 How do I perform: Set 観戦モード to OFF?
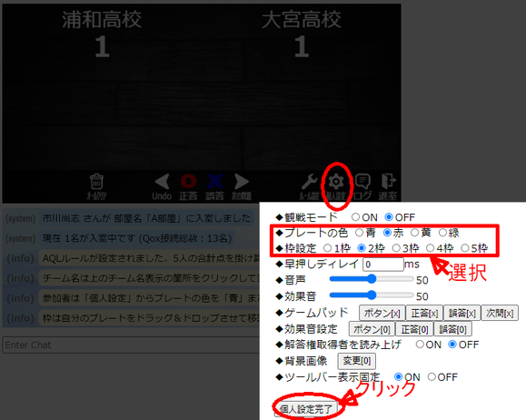[389, 217]
